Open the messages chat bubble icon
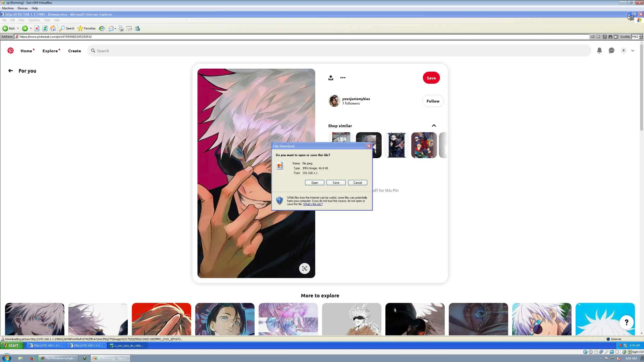The height and width of the screenshot is (362, 644). point(611,51)
